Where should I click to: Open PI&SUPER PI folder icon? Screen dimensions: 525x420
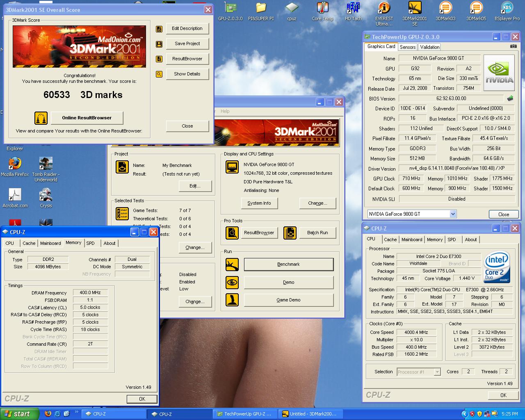tap(261, 11)
